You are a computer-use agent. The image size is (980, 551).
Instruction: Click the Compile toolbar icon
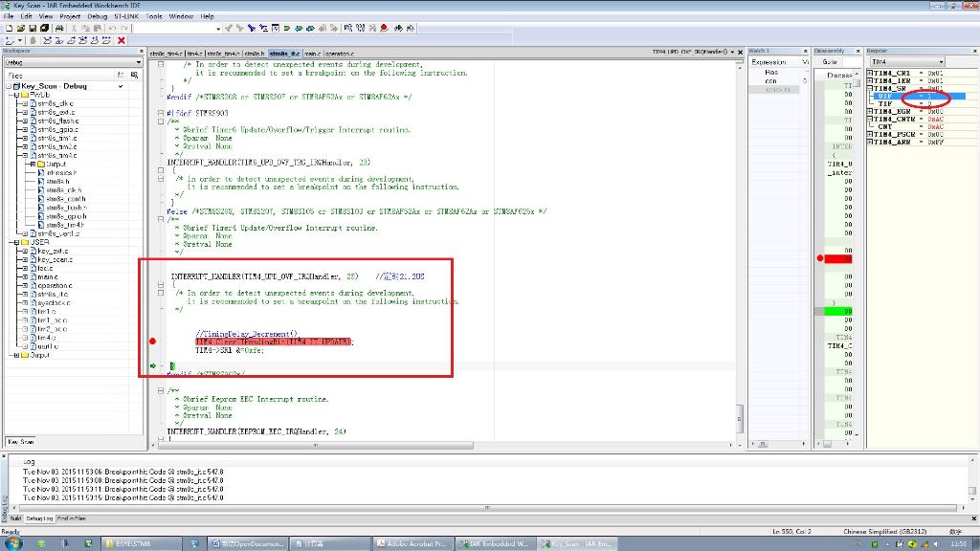click(348, 28)
